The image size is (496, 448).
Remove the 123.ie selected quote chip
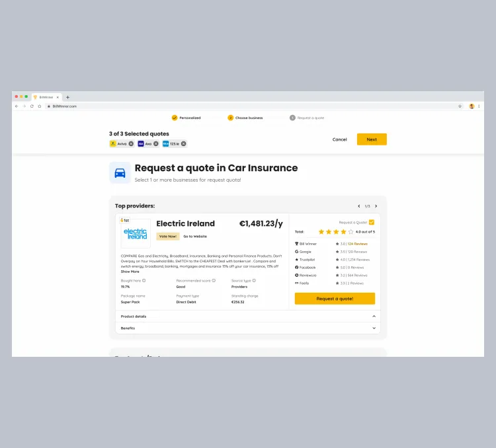[184, 143]
